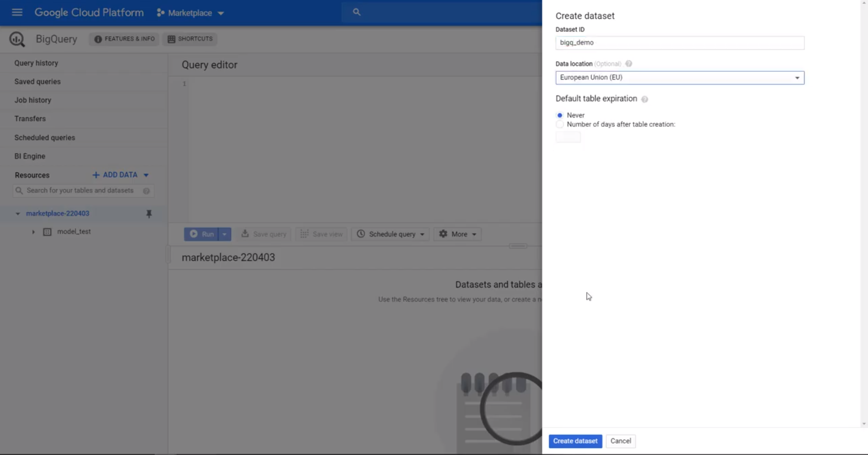Collapse the marketplace-220403 project node

(18, 213)
